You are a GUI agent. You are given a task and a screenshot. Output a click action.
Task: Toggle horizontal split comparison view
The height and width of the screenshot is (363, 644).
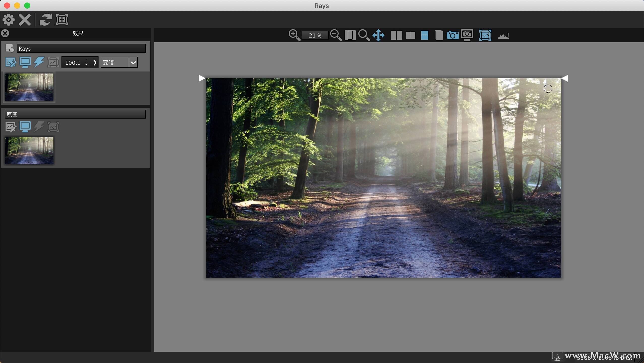pyautogui.click(x=425, y=35)
